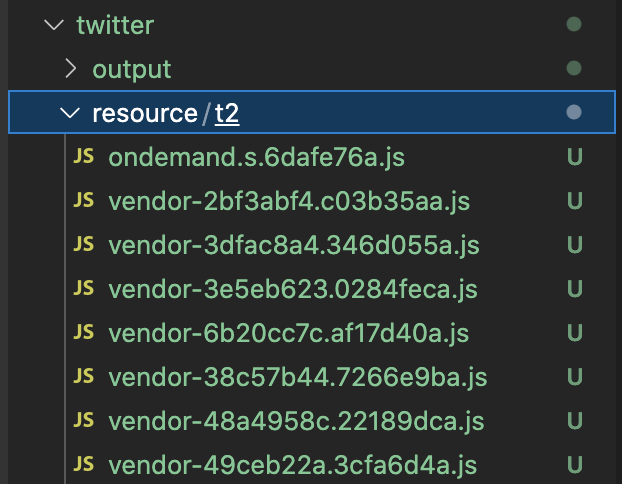Expand the output folder chevron
This screenshot has width=622, height=484.
click(x=70, y=69)
